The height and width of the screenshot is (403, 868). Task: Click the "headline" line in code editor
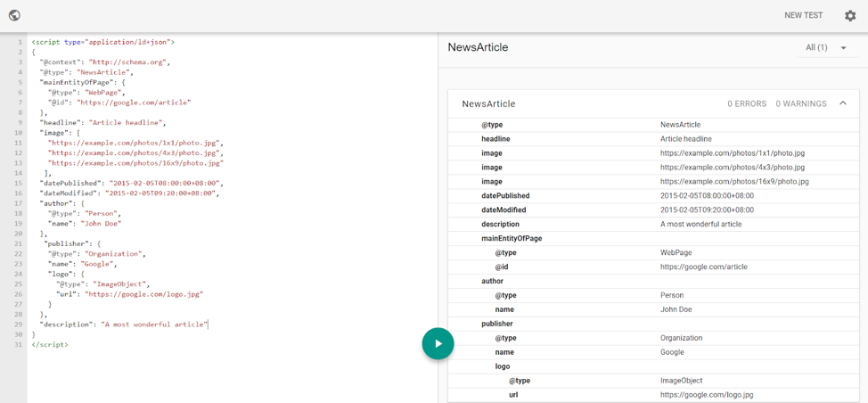103,122
